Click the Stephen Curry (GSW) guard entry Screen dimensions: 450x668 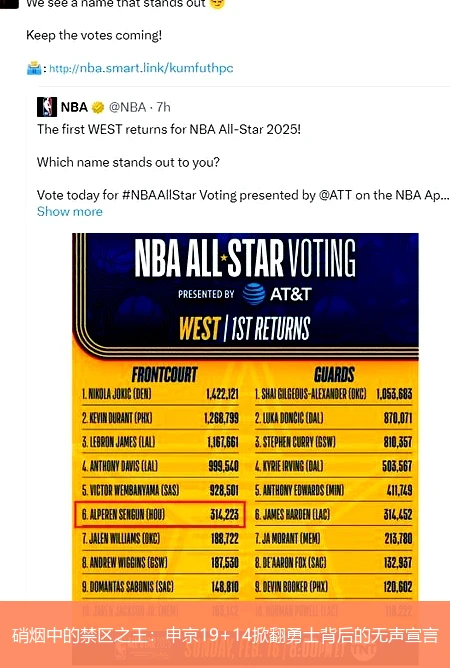click(334, 442)
